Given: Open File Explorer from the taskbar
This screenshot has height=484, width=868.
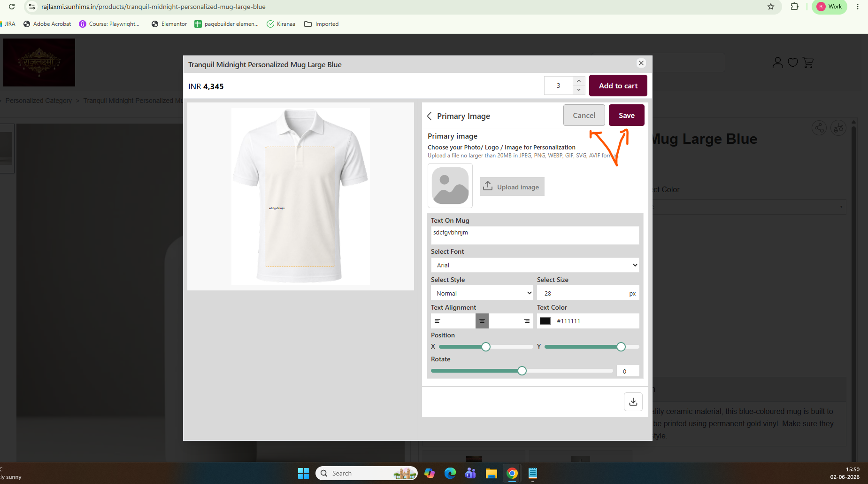Looking at the screenshot, I should pyautogui.click(x=492, y=473).
